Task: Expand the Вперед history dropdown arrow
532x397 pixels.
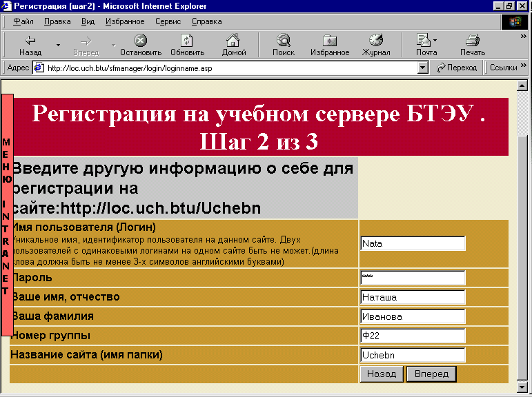Action: coord(114,45)
